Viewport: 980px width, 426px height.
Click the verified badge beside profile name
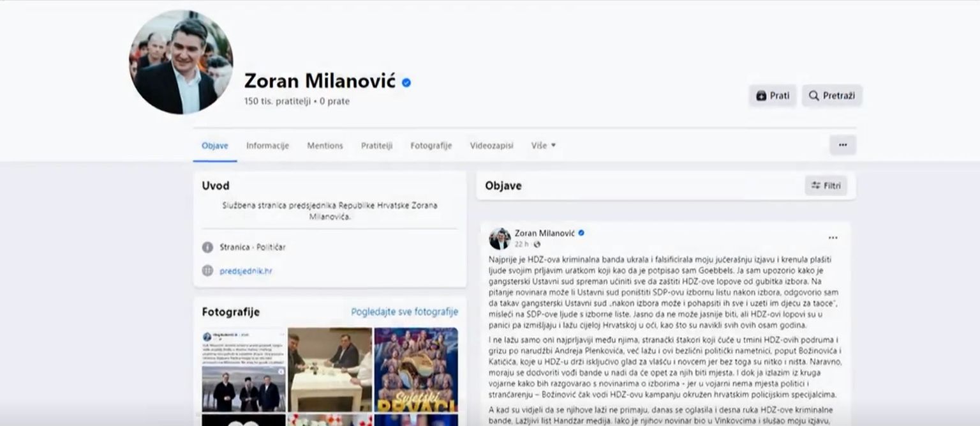coord(406,82)
